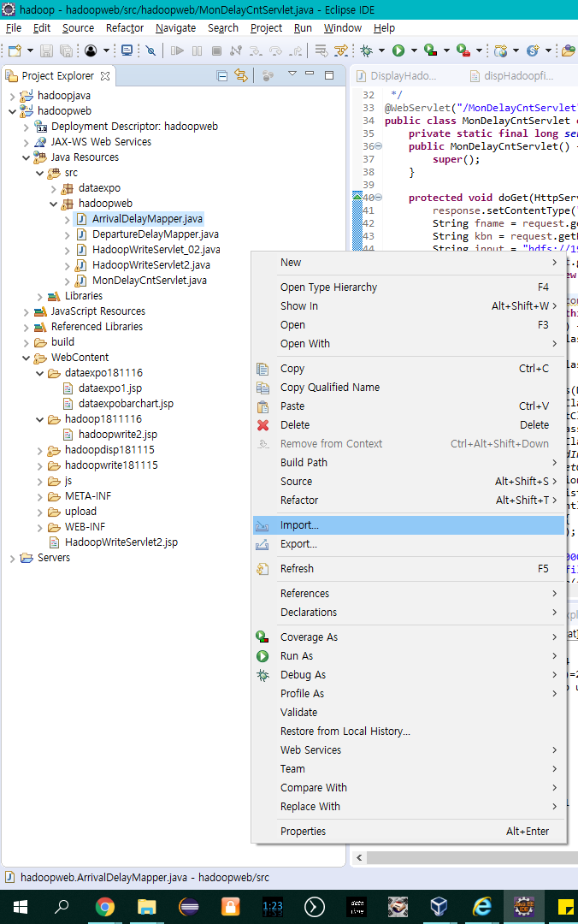The image size is (578, 924).
Task: Click the Resume debug icon
Action: point(177,50)
